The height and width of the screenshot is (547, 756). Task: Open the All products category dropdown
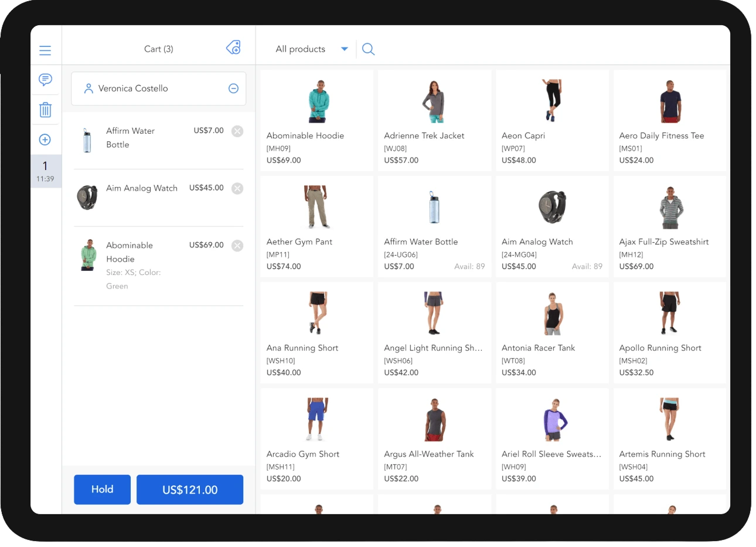(309, 49)
